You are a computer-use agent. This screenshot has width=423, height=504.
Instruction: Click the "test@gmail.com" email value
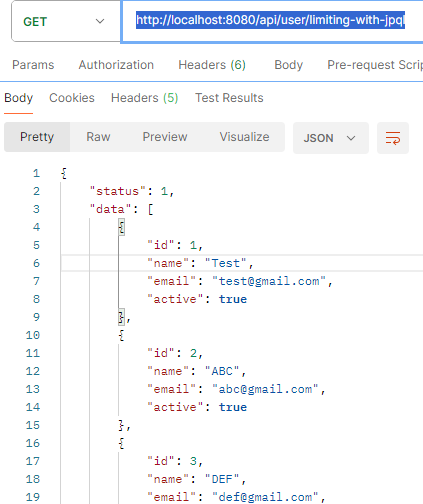click(269, 281)
